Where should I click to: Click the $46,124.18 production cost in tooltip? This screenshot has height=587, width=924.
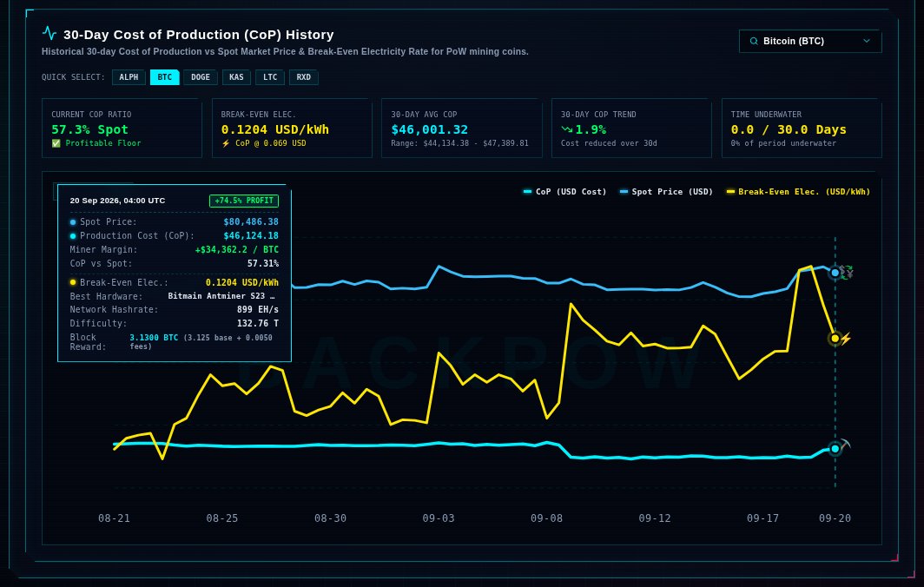(x=251, y=235)
